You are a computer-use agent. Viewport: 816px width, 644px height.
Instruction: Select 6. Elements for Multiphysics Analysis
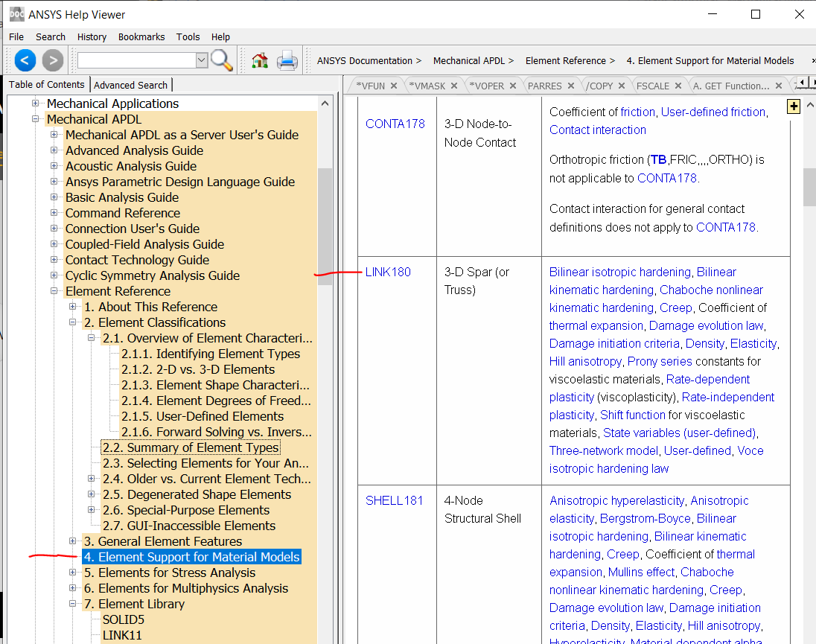186,588
